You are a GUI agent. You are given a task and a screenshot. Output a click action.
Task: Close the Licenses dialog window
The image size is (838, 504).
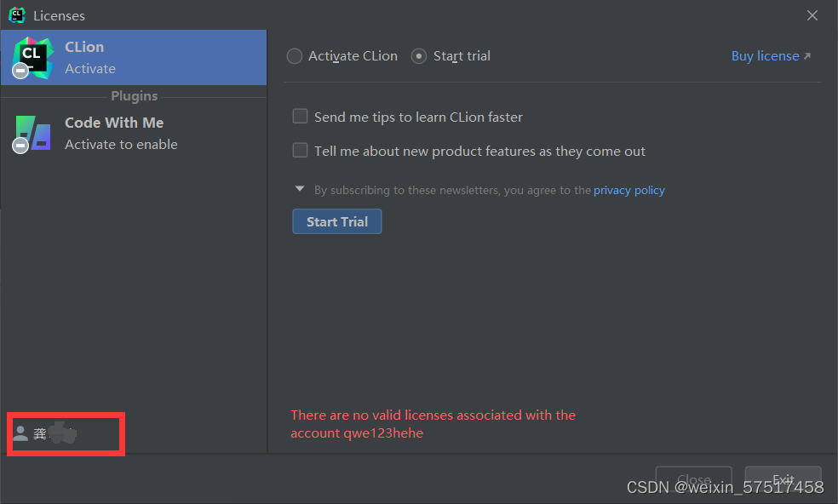pyautogui.click(x=812, y=15)
